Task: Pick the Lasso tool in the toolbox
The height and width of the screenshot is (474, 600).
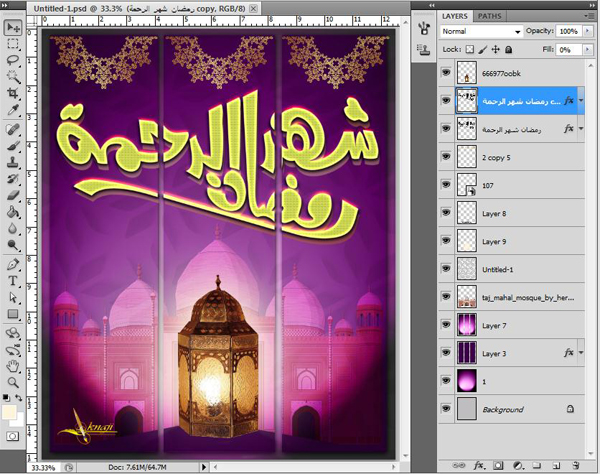Action: point(14,59)
